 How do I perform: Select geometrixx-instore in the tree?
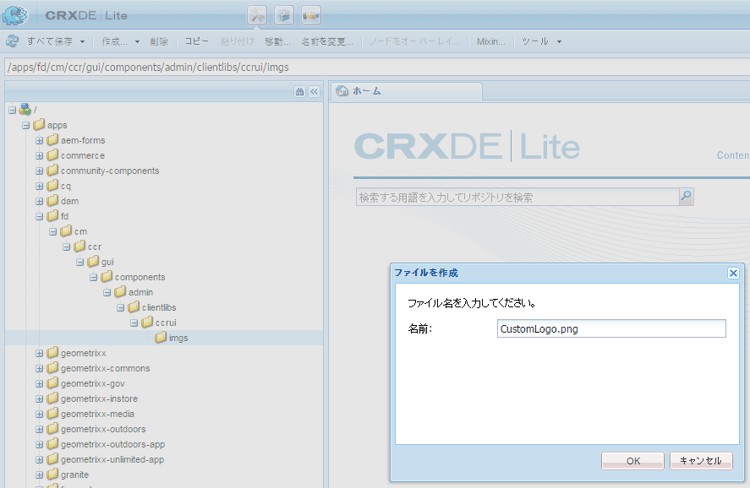coord(99,399)
